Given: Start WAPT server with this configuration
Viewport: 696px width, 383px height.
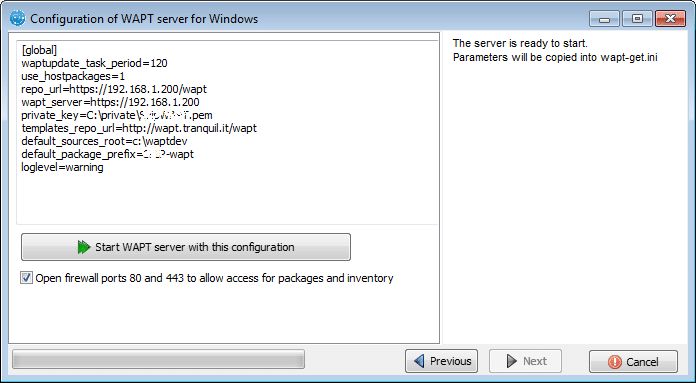Looking at the screenshot, I should 186,247.
